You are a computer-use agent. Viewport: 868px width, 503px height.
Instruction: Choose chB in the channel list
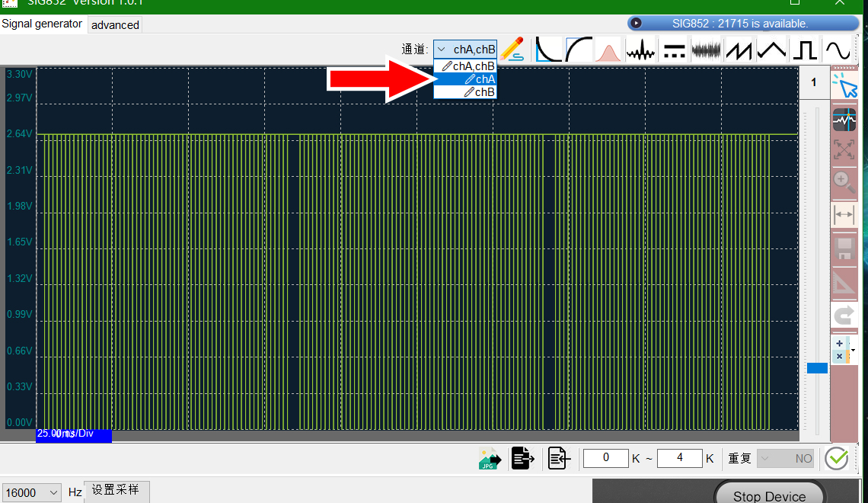(465, 92)
